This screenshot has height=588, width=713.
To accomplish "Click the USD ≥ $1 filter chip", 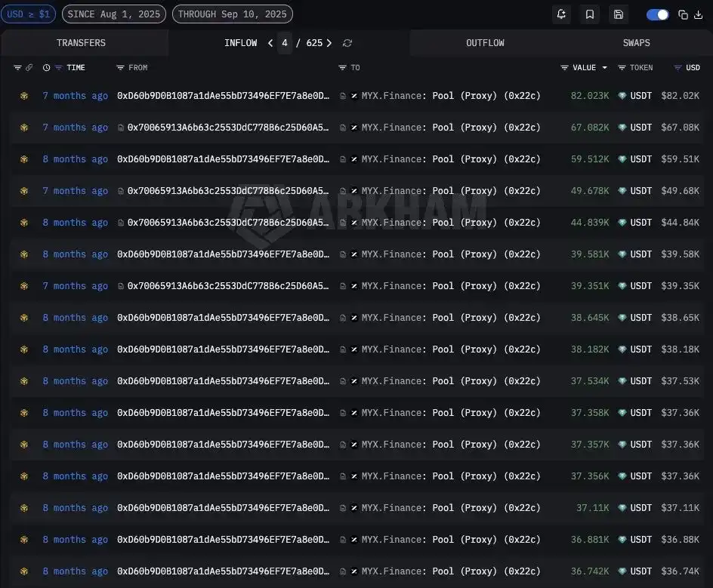I will (x=28, y=14).
